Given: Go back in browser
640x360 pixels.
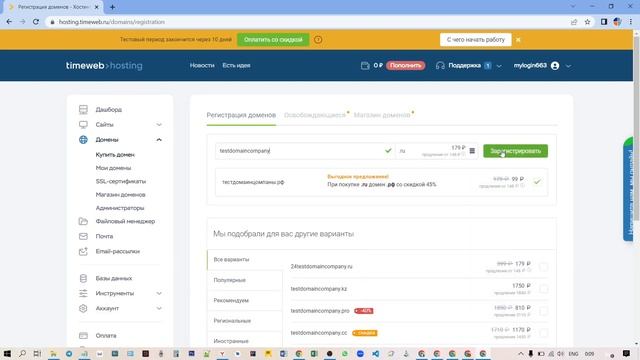Looking at the screenshot, I should tap(9, 22).
